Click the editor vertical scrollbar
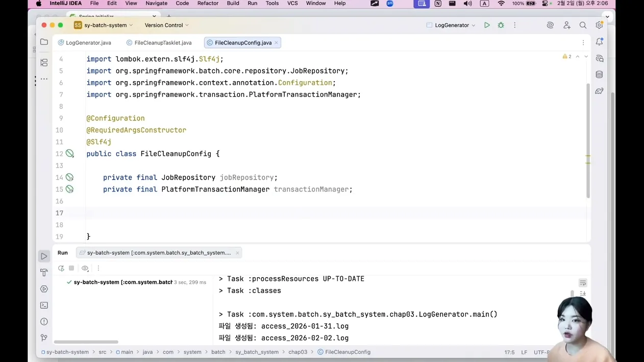The width and height of the screenshot is (644, 362). (588, 140)
